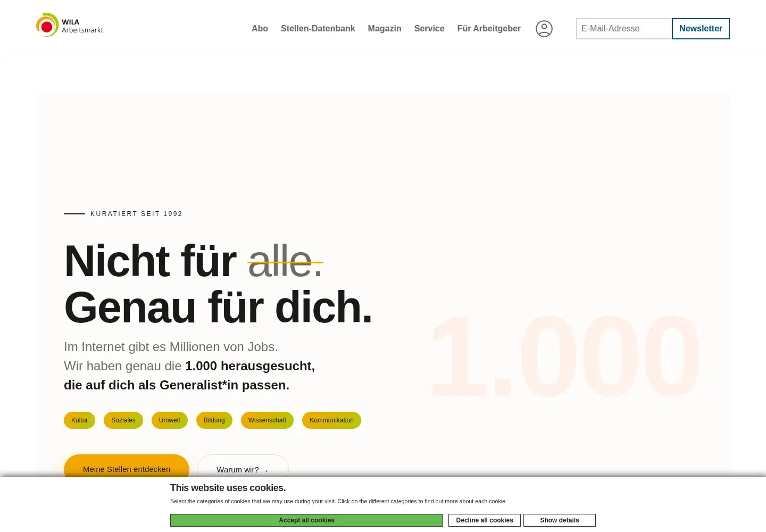The image size is (766, 532).
Task: Submit the Newsletter button
Action: pos(701,29)
